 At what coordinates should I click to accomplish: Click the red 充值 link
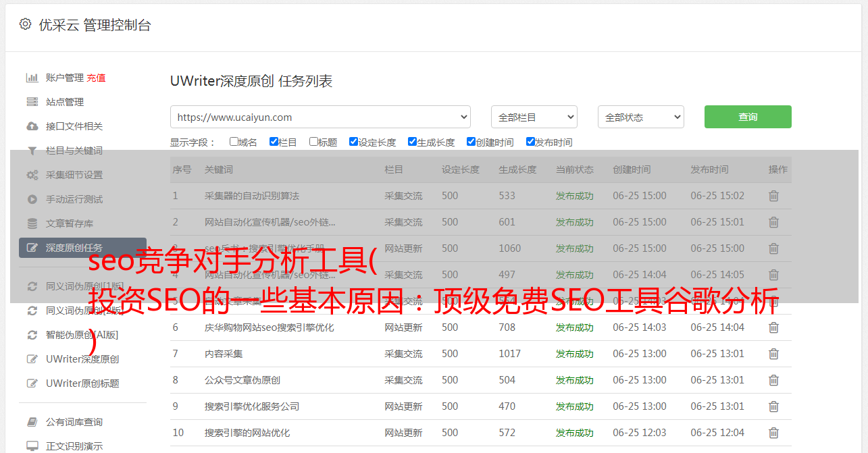tap(96, 78)
